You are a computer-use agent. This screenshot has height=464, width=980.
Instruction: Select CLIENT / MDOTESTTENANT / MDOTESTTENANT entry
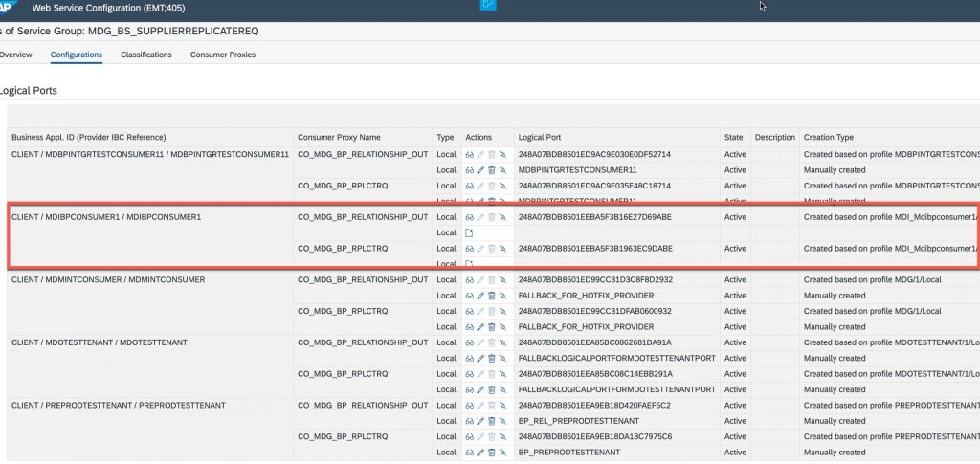[x=100, y=342]
